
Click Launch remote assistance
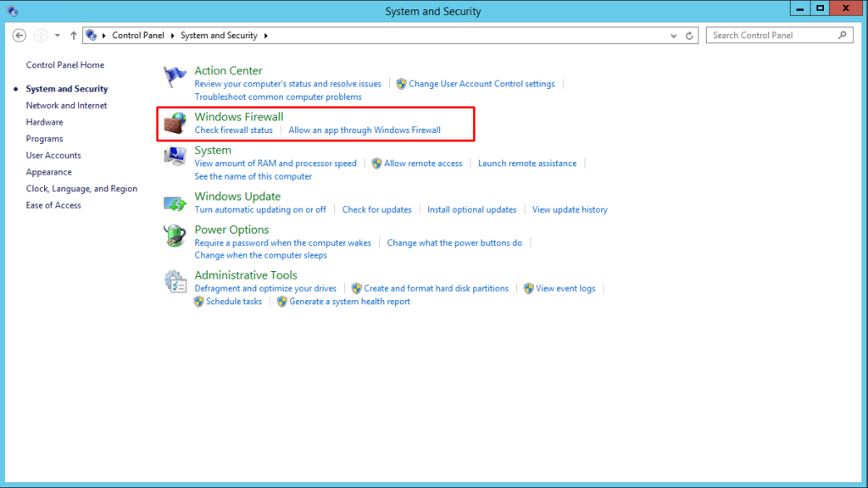click(x=527, y=164)
